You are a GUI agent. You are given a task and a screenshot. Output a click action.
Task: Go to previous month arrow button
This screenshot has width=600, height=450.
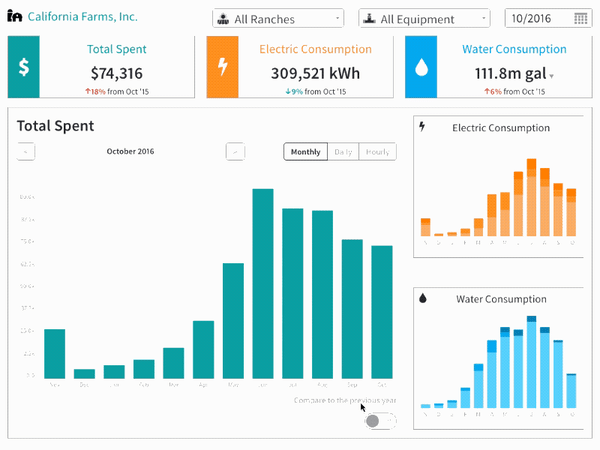pos(26,152)
